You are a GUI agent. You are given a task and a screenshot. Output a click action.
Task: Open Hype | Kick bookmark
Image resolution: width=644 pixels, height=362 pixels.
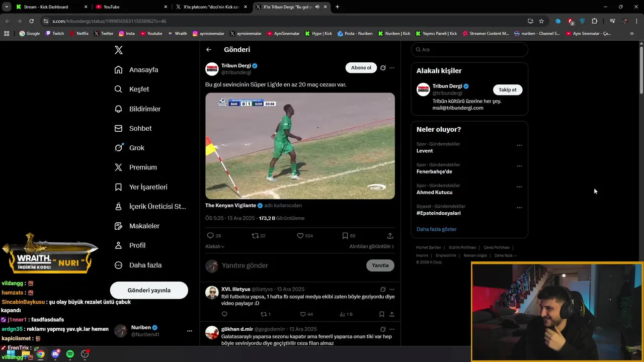click(319, 34)
